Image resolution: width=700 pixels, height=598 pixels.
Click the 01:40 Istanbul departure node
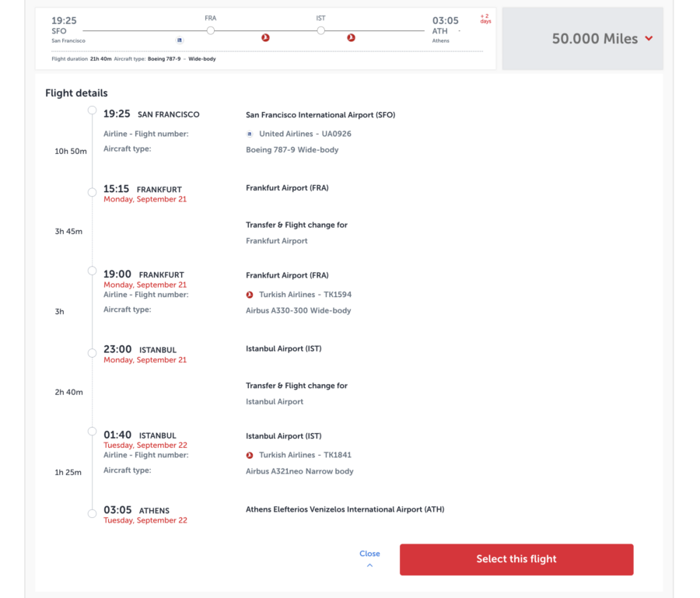pyautogui.click(x=92, y=432)
